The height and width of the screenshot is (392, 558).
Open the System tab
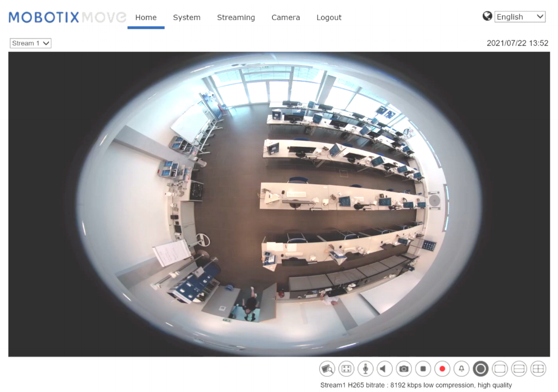pos(186,17)
